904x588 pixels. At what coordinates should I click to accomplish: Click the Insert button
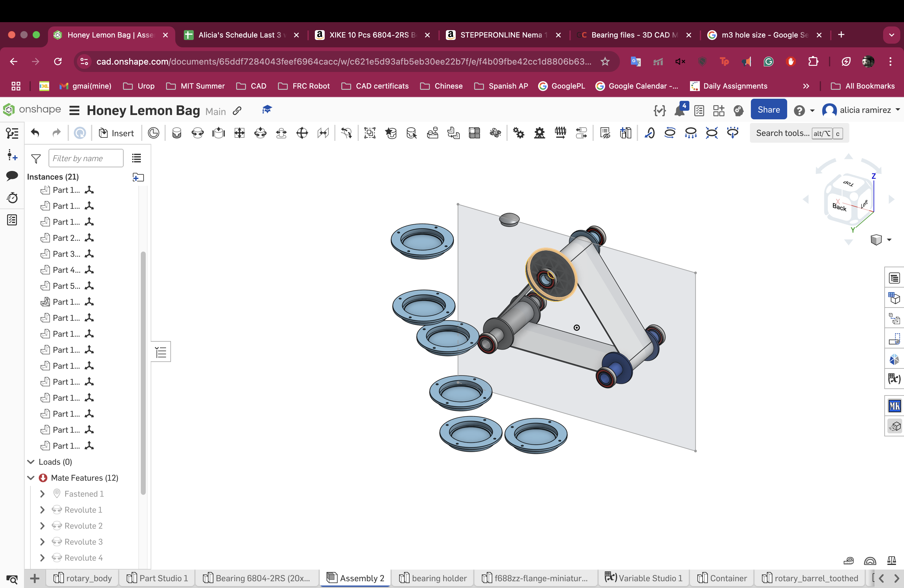coord(116,133)
